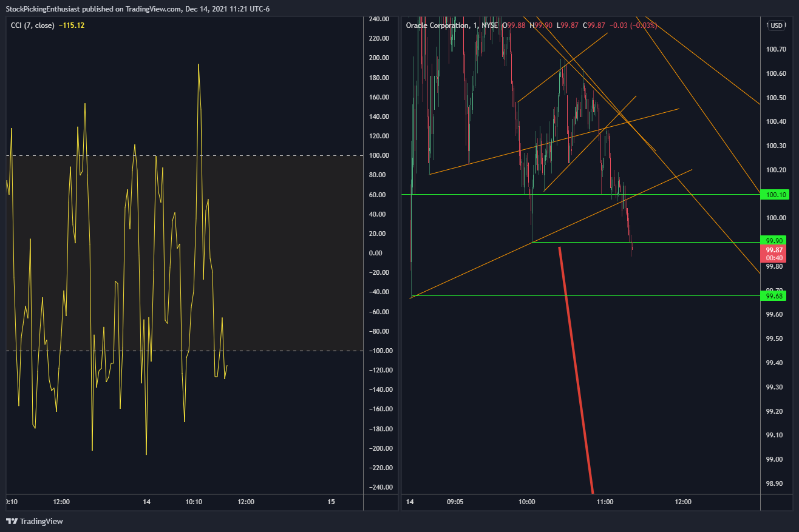The image size is (799, 532).
Task: Click 100.70 on the price scale
Action: (x=775, y=49)
